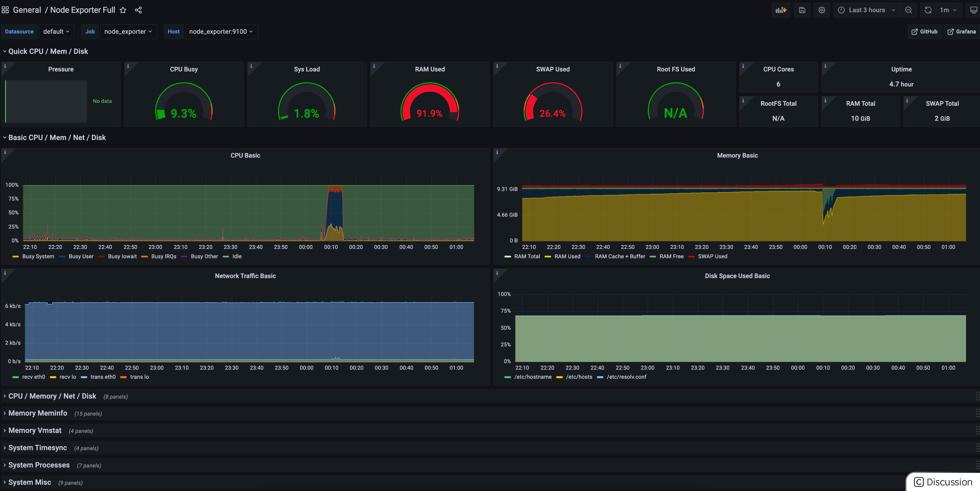Open the GitHub link
Image resolution: width=980 pixels, height=491 pixels.
tap(924, 31)
